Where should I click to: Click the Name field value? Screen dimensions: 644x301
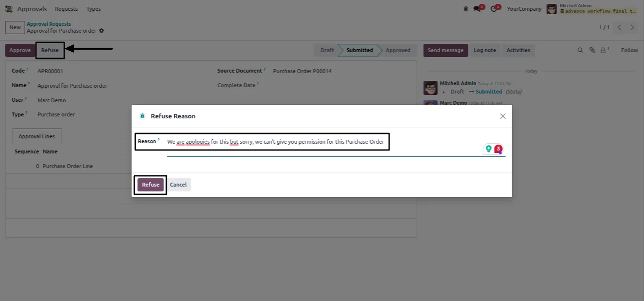pos(72,86)
